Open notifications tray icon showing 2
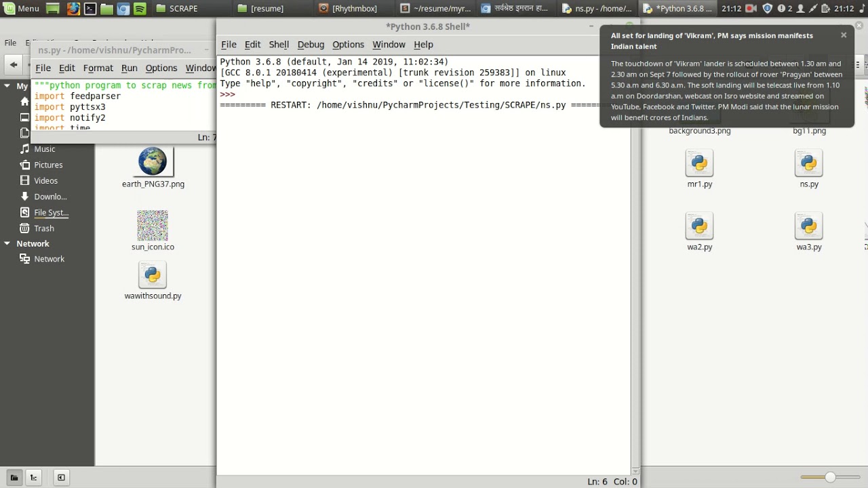Image resolution: width=868 pixels, height=488 pixels. point(785,8)
